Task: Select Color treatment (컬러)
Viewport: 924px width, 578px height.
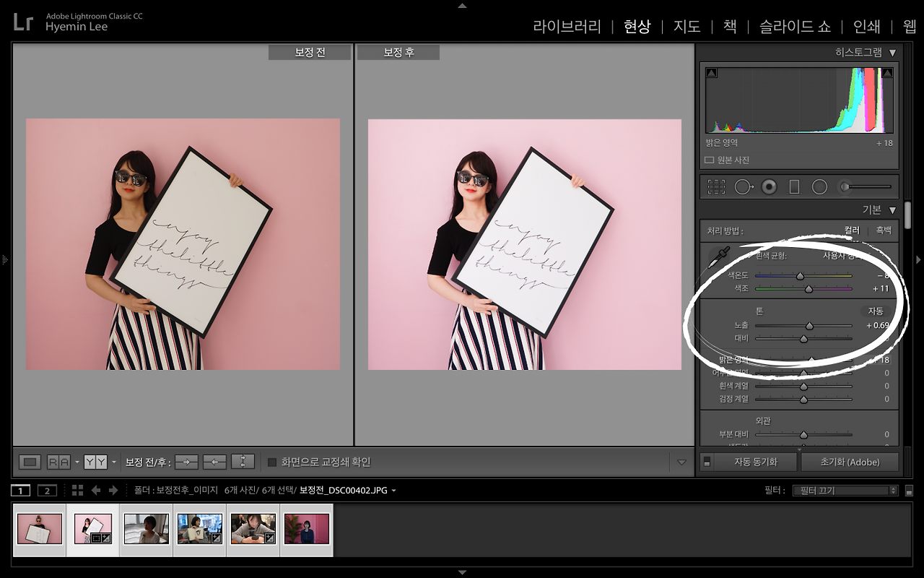Action: 853,230
